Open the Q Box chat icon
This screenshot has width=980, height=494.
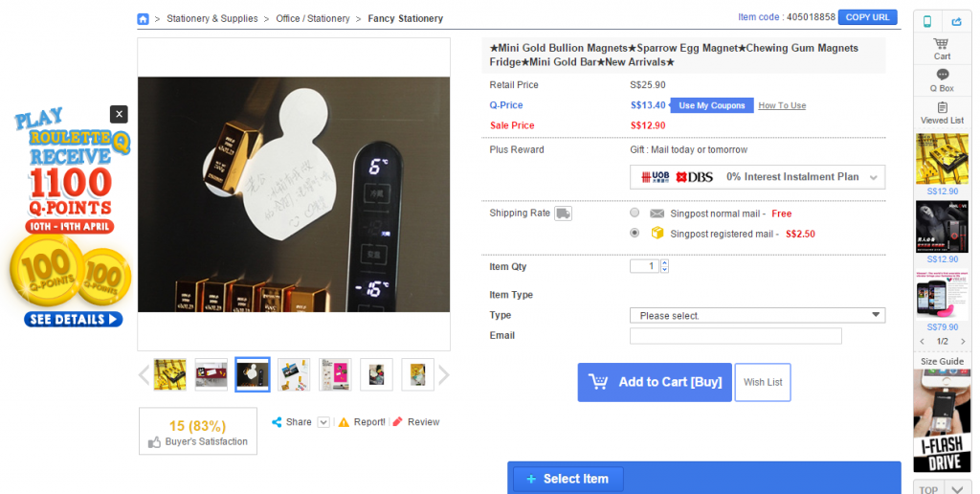942,76
